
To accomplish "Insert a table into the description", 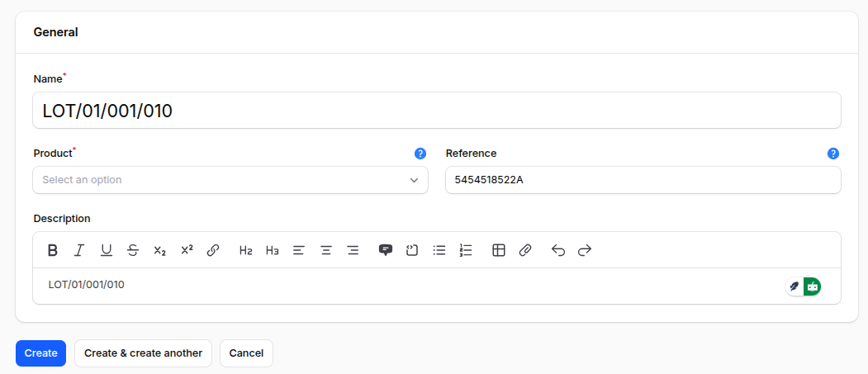I will tap(499, 250).
